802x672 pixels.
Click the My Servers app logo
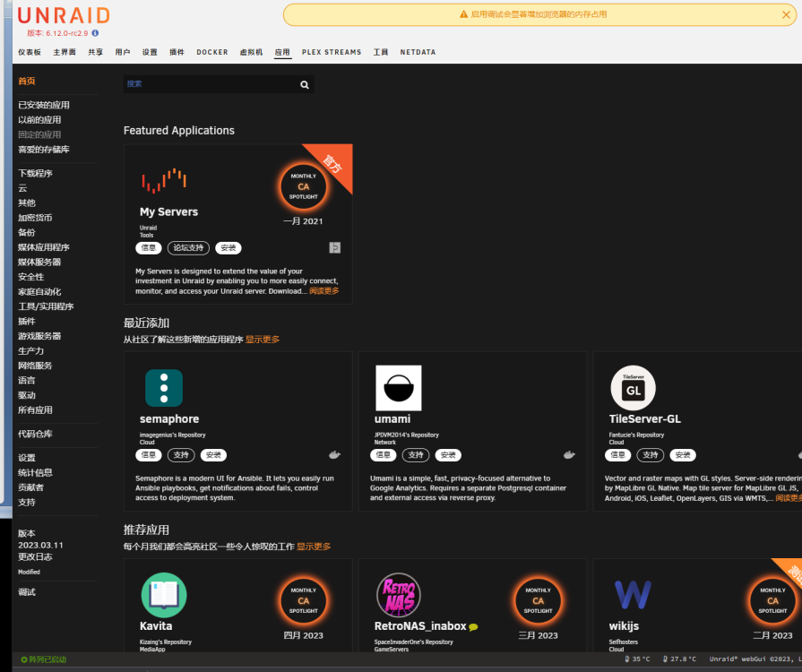[164, 180]
